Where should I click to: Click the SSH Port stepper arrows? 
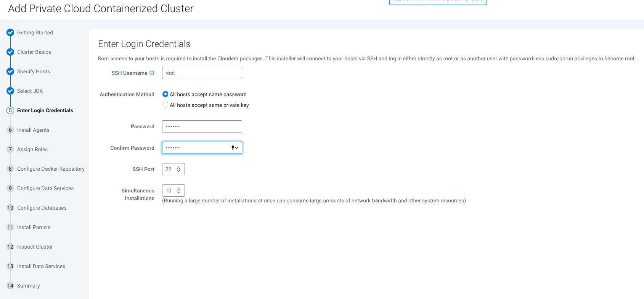pyautogui.click(x=178, y=169)
